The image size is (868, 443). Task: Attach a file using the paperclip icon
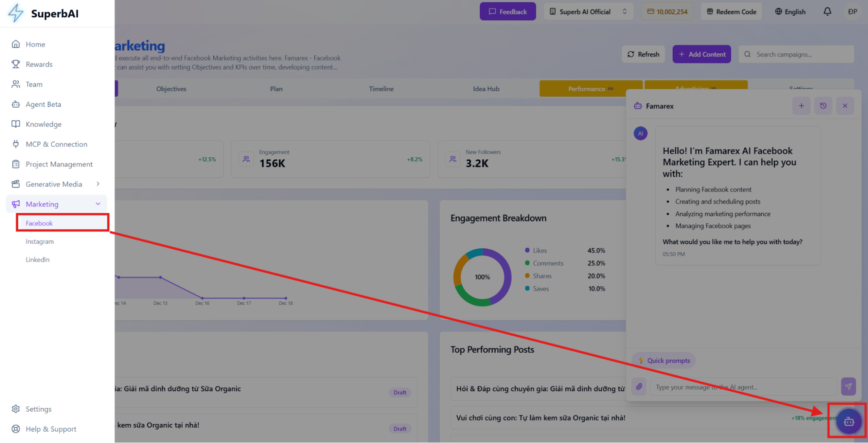[639, 387]
